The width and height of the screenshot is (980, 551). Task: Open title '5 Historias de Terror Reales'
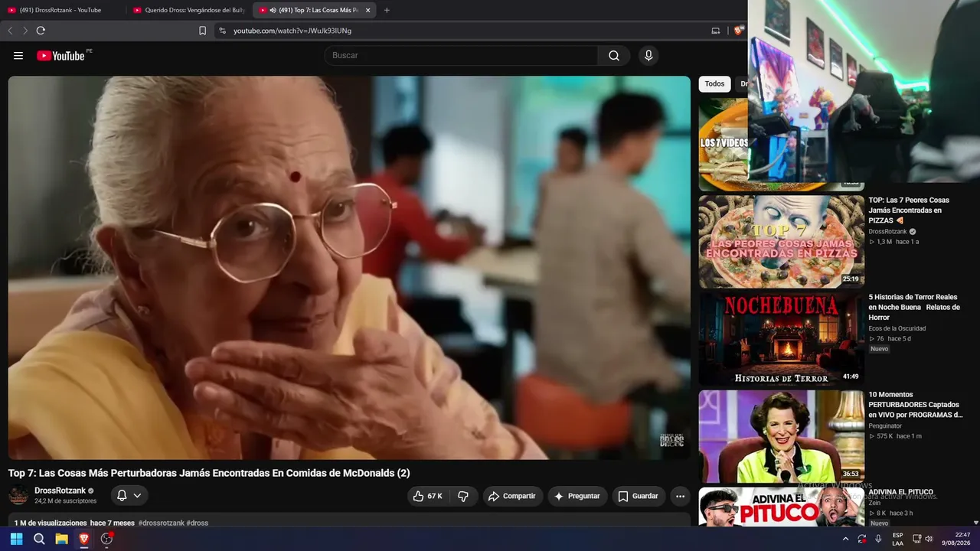tap(913, 307)
